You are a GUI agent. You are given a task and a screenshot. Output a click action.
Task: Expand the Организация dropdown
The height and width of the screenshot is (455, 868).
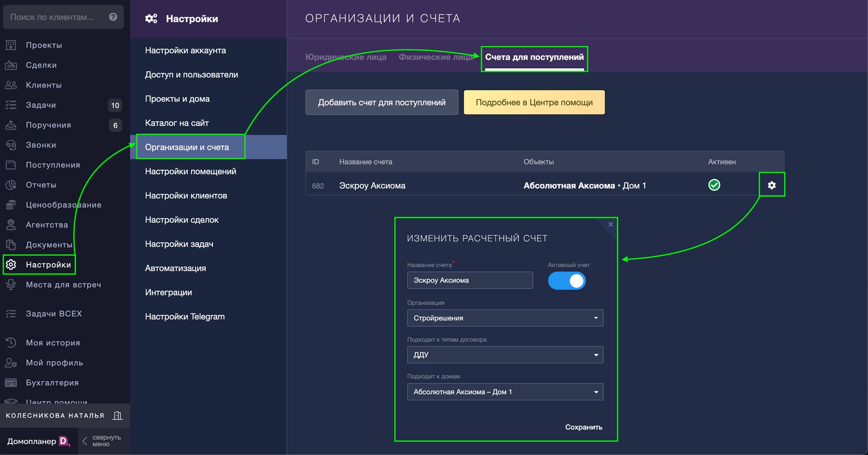(x=505, y=318)
